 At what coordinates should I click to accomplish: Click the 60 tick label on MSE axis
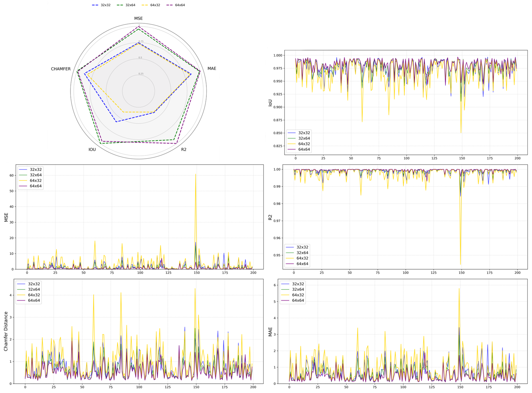point(11,175)
